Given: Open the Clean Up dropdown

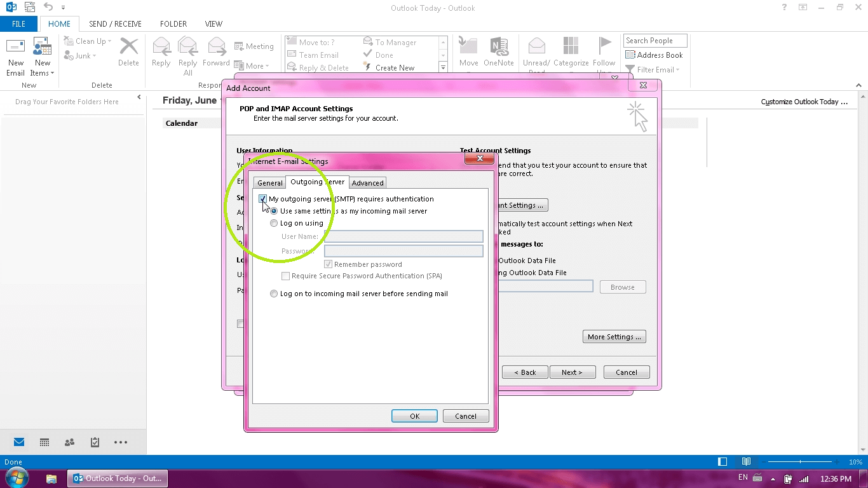Looking at the screenshot, I should pos(88,41).
